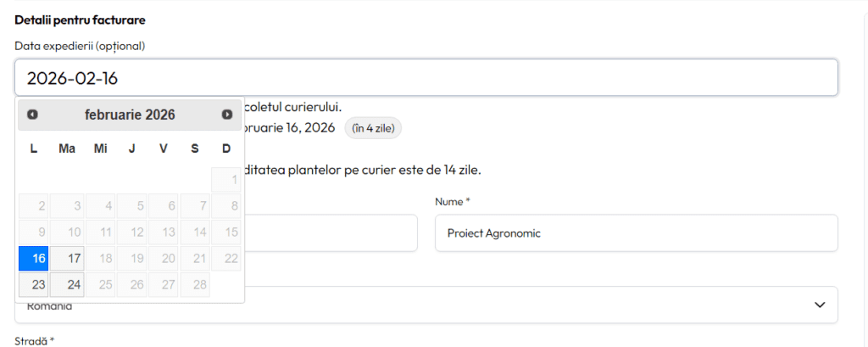
Task: Open the country dropdown chevron
Action: pyautogui.click(x=819, y=305)
